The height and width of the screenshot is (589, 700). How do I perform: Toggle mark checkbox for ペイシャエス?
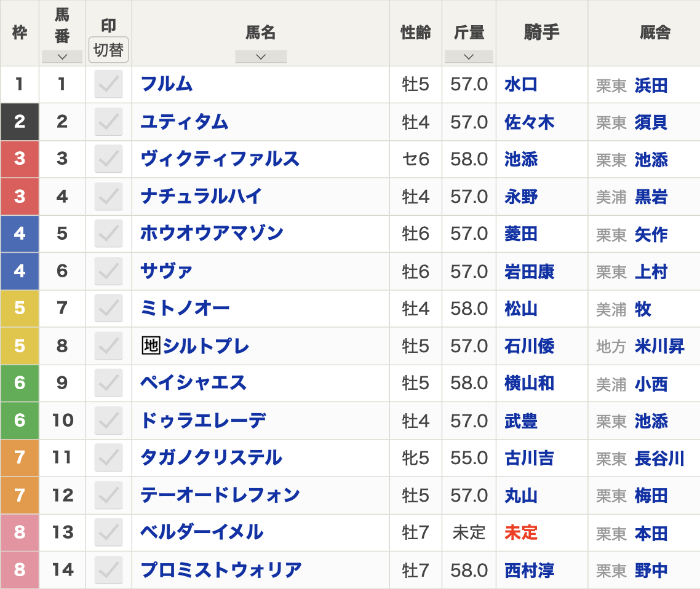click(x=108, y=383)
